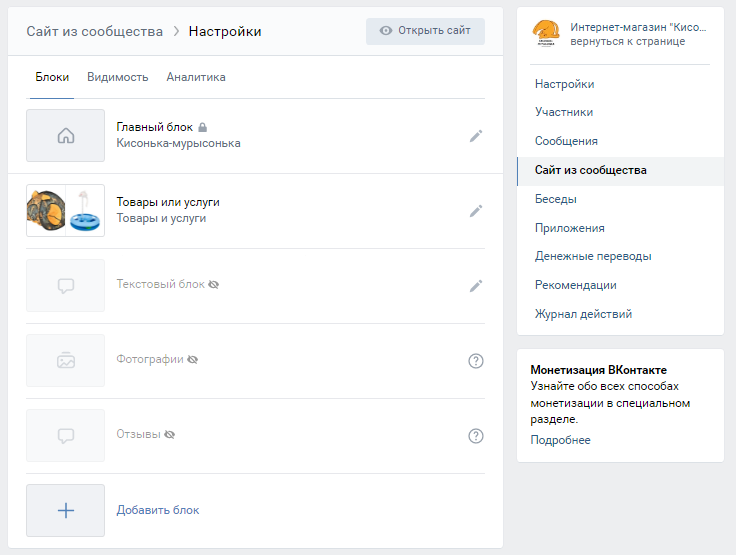Open help question mark for Отзывы
Viewport: 736px width, 555px height.
click(476, 436)
